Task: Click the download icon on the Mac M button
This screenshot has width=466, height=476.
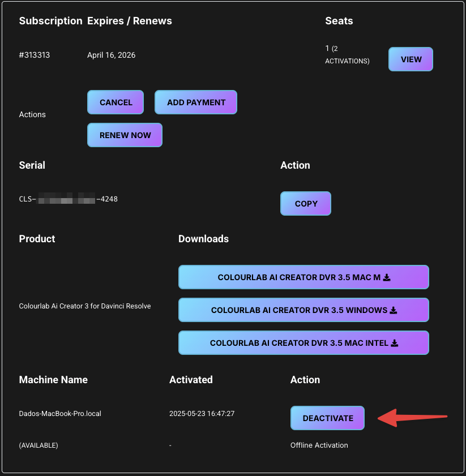Action: (x=387, y=277)
